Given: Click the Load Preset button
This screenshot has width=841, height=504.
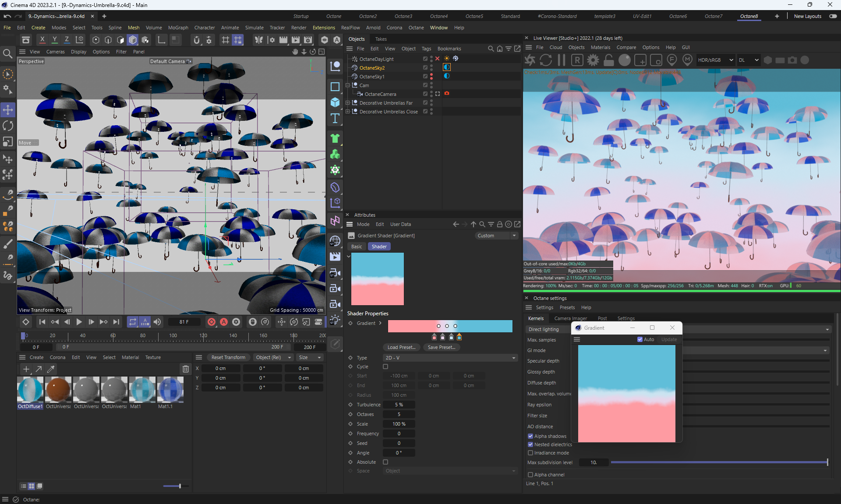Looking at the screenshot, I should [401, 347].
